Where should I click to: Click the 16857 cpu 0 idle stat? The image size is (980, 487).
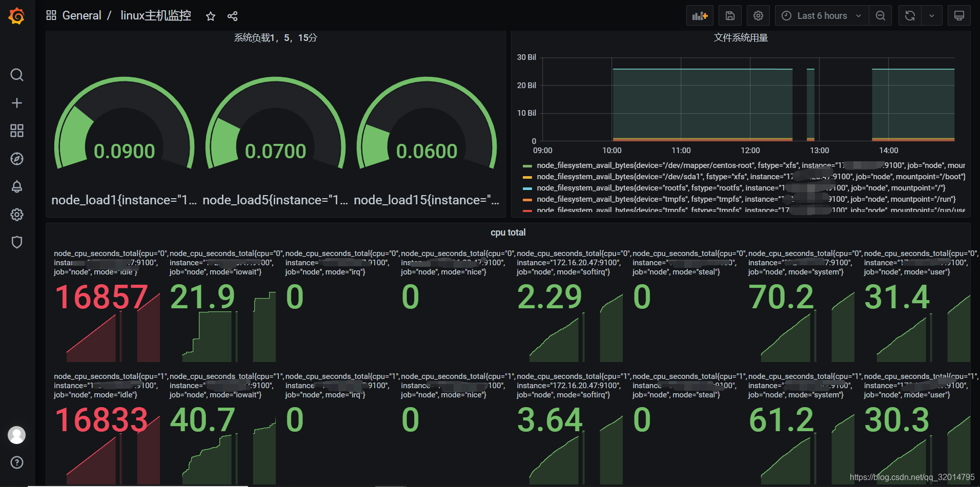(101, 297)
